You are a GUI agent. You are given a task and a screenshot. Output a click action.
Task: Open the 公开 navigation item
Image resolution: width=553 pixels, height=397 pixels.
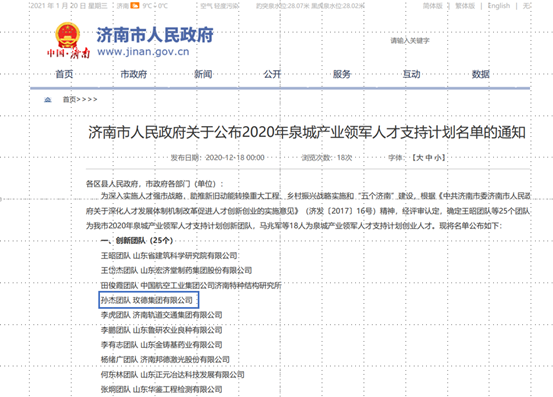[272, 74]
